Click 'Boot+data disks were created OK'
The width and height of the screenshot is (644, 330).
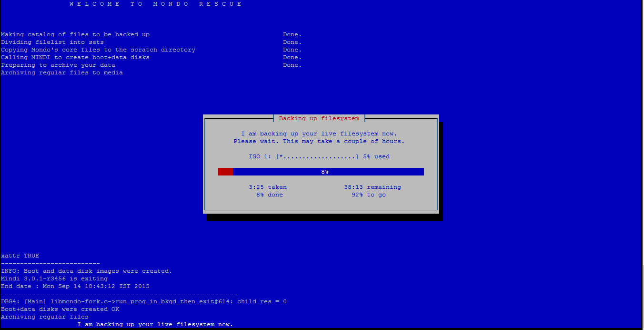(x=60, y=309)
